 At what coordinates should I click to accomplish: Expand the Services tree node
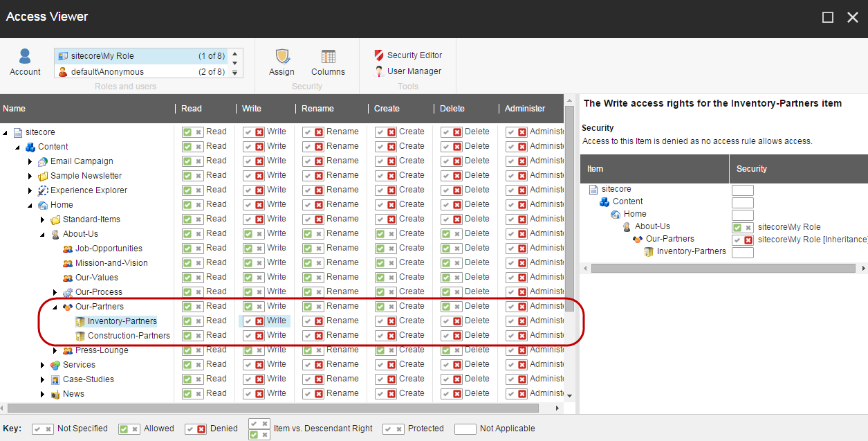click(x=43, y=365)
